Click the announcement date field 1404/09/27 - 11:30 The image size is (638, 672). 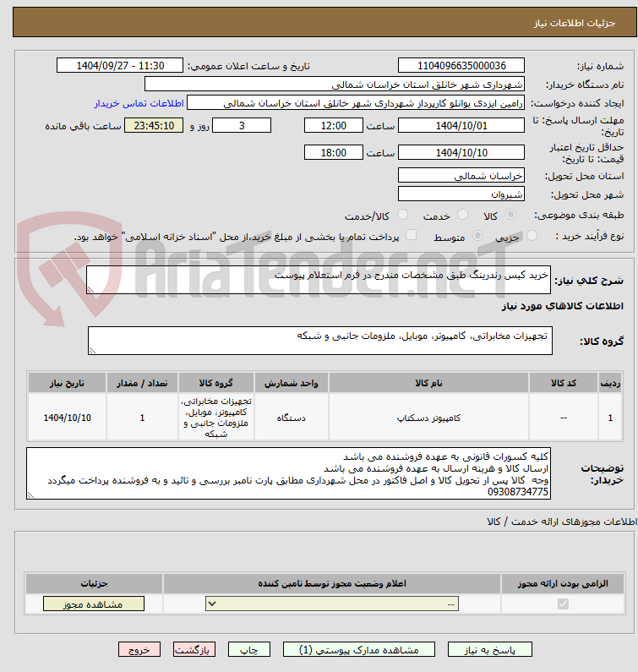click(120, 66)
